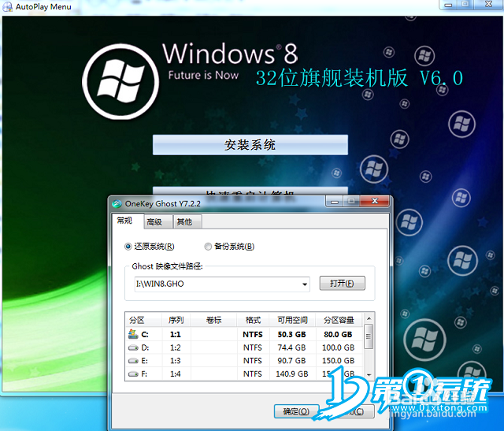Select the D: partition drive icon
This screenshot has width=504, height=431.
133,347
